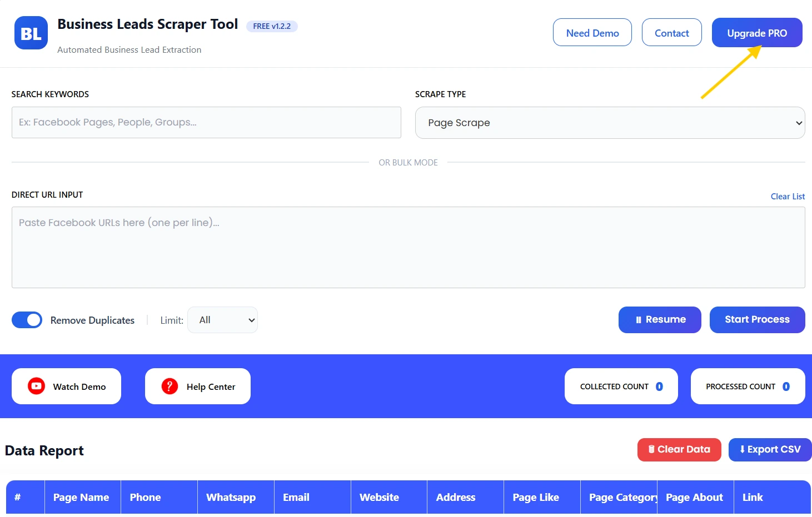The image size is (812, 517).
Task: Click the question mark Help Center icon
Action: click(169, 386)
